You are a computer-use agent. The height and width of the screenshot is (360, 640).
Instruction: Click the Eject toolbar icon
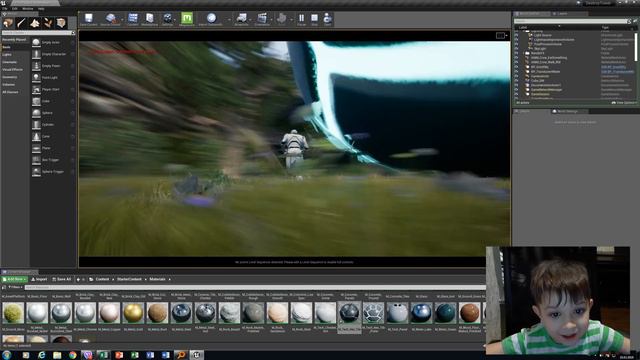tap(327, 19)
